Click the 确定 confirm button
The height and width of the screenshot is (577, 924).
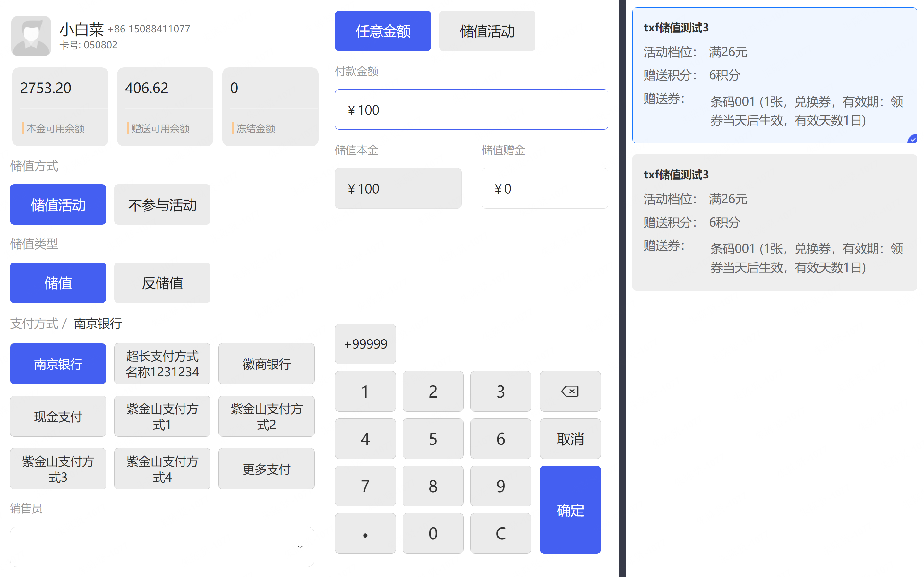click(570, 510)
